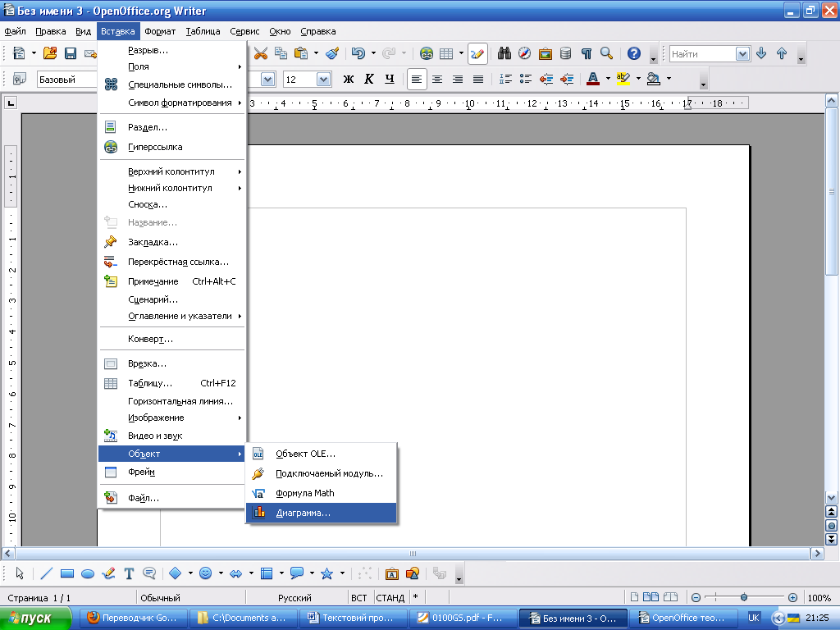This screenshot has width=840, height=630.
Task: Open Find & Replace binoculars icon
Action: [x=504, y=53]
